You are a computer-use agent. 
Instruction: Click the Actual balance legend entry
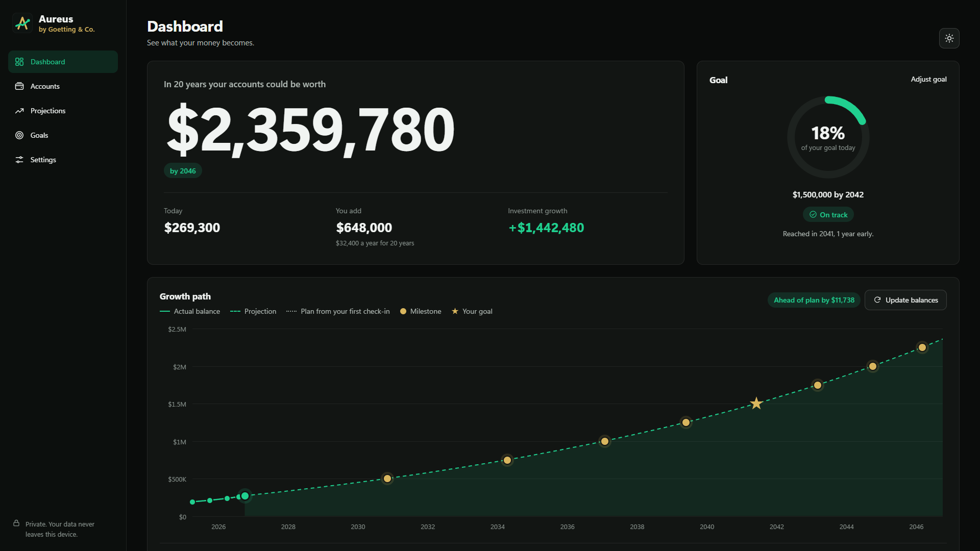(190, 311)
